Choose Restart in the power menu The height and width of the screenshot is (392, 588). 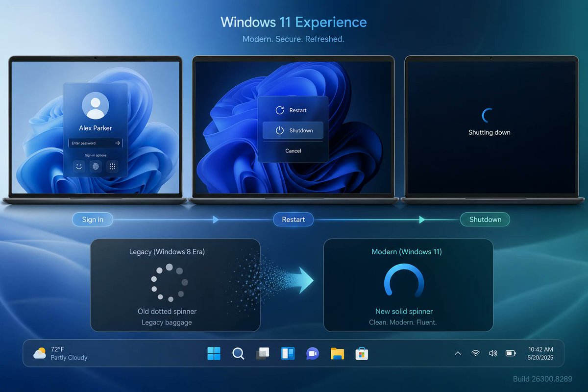click(x=293, y=110)
